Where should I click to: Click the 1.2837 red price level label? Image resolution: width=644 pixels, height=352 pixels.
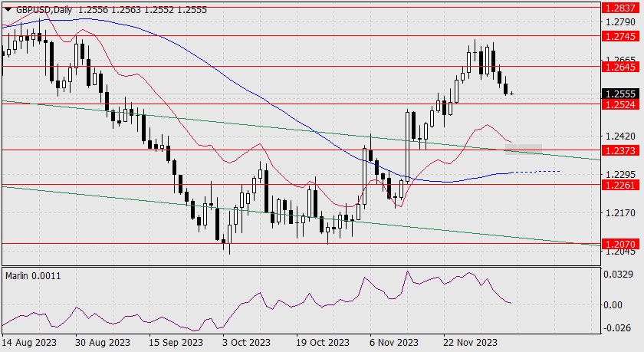pos(620,8)
